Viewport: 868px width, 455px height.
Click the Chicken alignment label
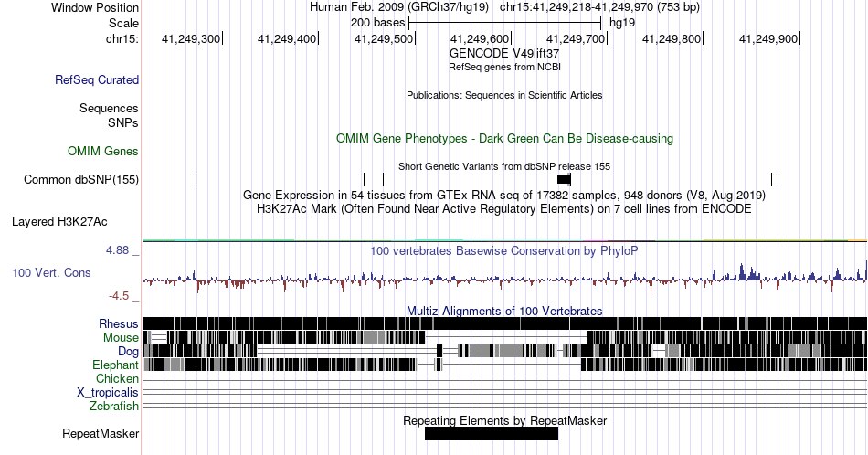117,378
